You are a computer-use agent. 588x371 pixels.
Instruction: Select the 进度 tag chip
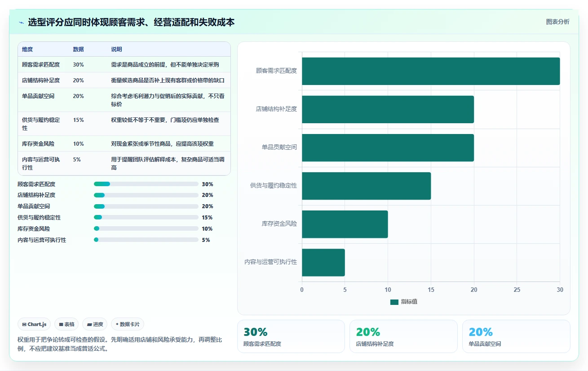95,324
